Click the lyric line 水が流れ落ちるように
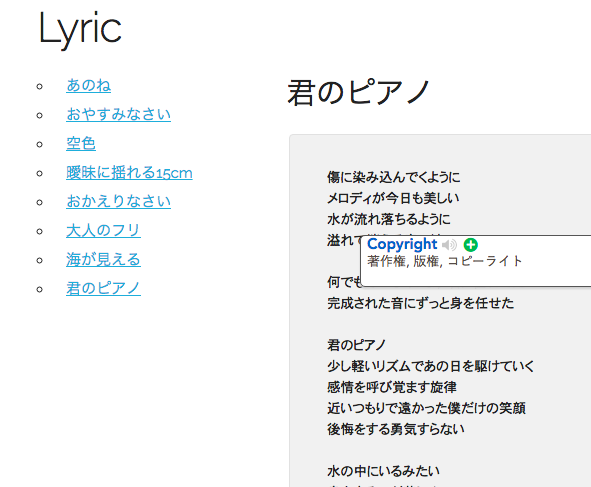This screenshot has width=591, height=487. [x=389, y=219]
